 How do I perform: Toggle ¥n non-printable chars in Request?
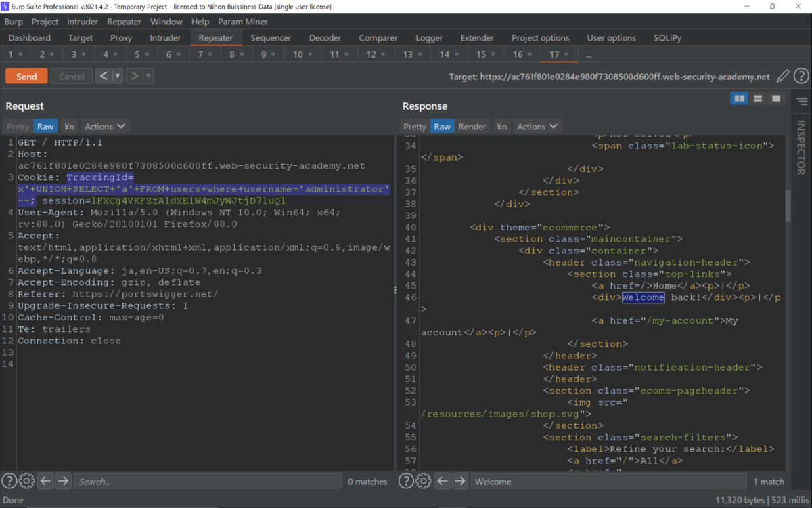[x=69, y=127]
